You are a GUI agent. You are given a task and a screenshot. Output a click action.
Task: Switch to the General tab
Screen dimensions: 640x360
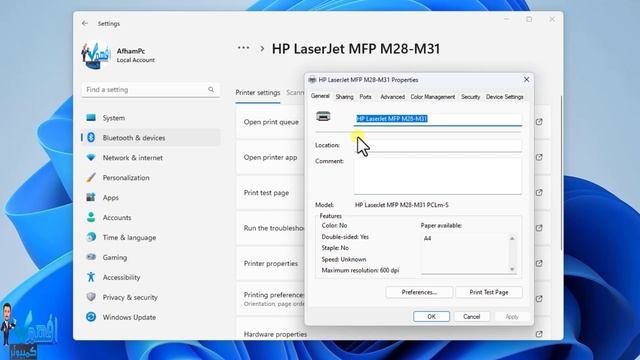320,96
